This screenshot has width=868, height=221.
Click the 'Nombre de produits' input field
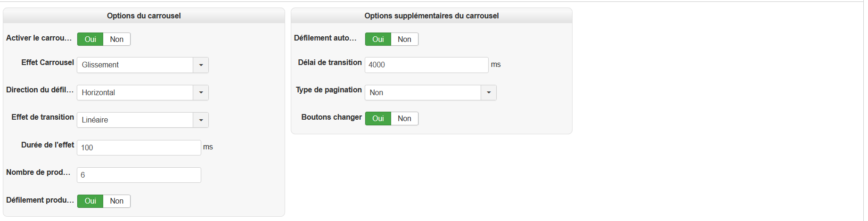139,175
